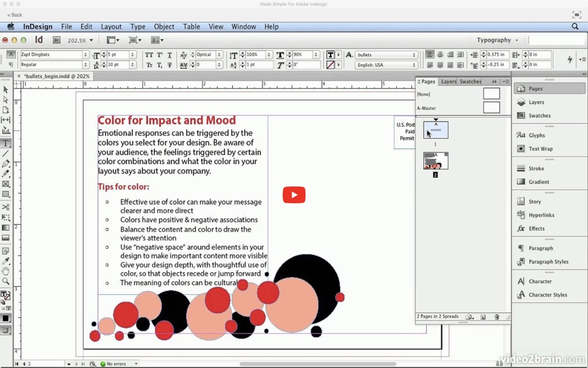
Task: Select the Free Transform tool
Action: coord(6,217)
